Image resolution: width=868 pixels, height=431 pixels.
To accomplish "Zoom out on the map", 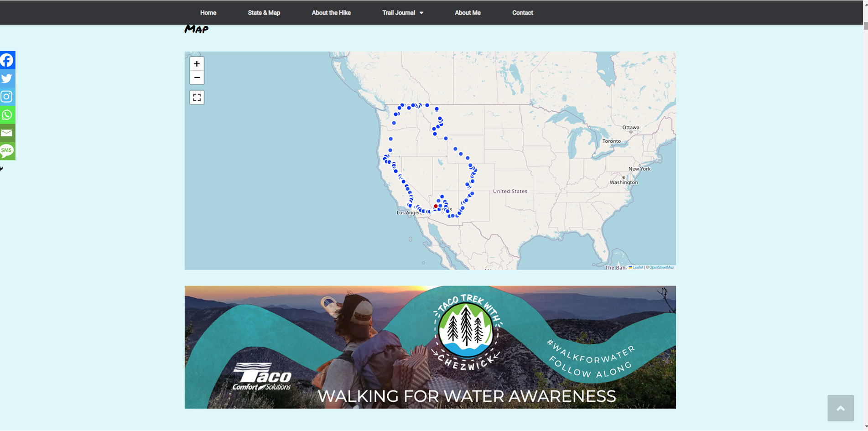I will [x=197, y=78].
